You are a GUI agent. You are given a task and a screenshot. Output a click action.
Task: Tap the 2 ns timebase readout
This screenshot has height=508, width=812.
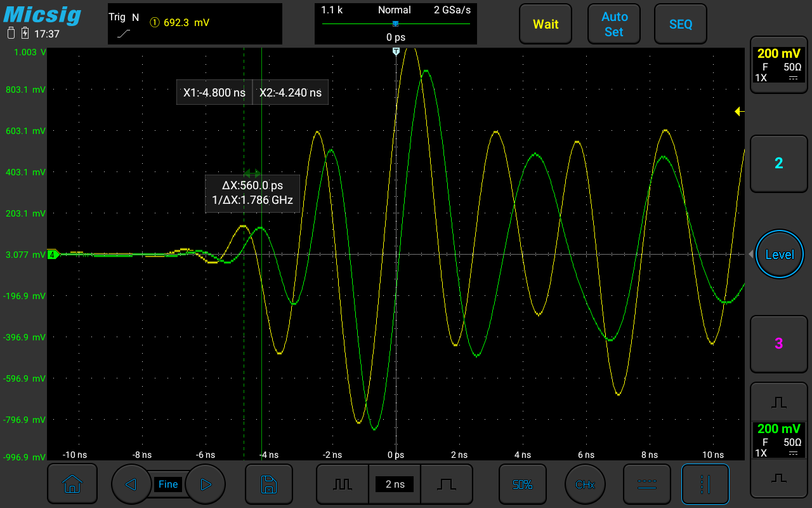pyautogui.click(x=395, y=485)
